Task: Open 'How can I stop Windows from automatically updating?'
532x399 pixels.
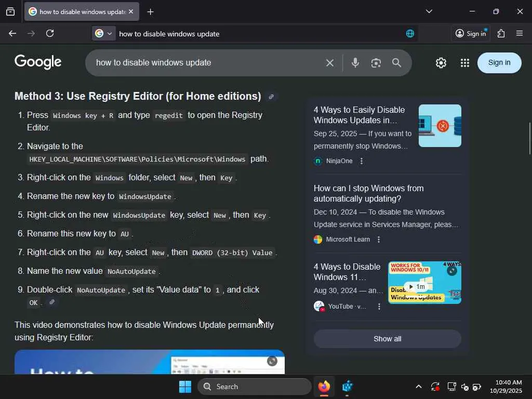Action: pyautogui.click(x=368, y=193)
